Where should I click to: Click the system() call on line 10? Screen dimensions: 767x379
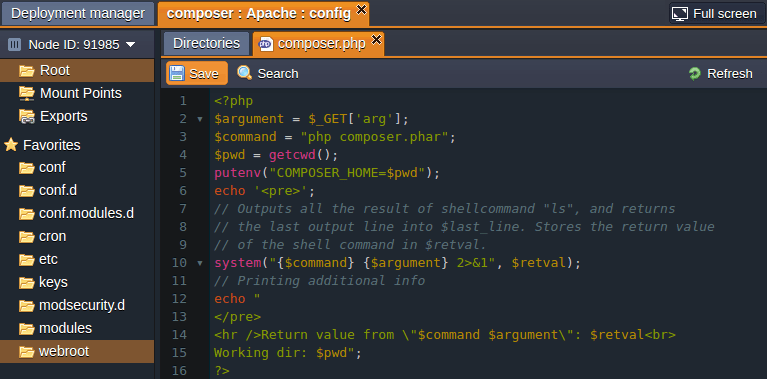point(397,263)
